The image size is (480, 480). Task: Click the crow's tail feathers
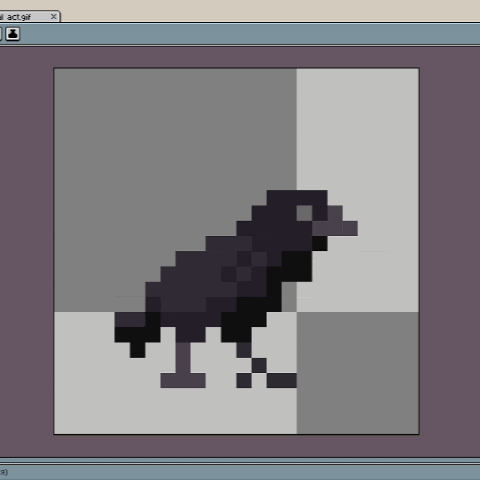130,320
